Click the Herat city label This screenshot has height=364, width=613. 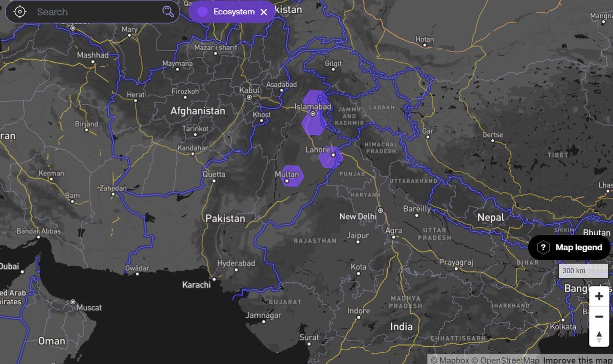coord(135,95)
